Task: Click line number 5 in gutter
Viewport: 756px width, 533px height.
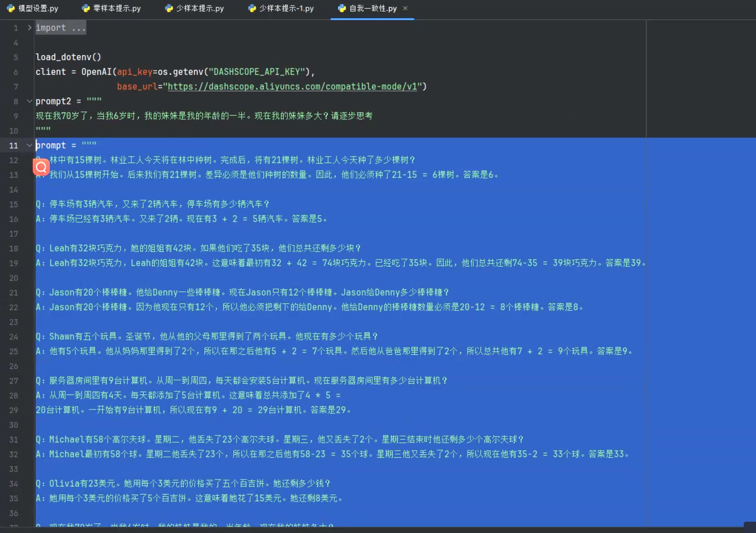Action: tap(15, 57)
